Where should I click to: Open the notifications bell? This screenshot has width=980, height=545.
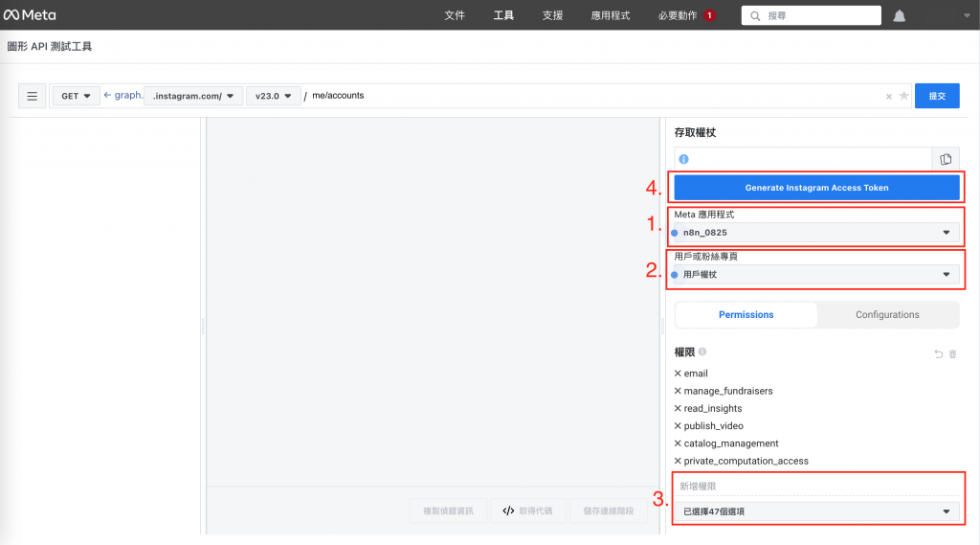pyautogui.click(x=899, y=15)
